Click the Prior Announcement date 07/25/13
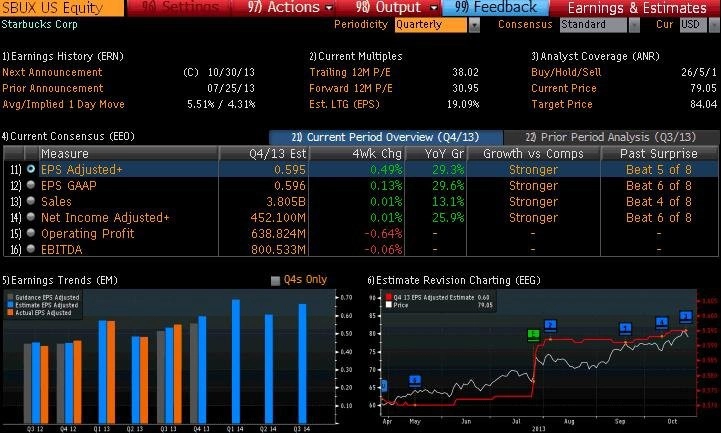 click(x=231, y=88)
